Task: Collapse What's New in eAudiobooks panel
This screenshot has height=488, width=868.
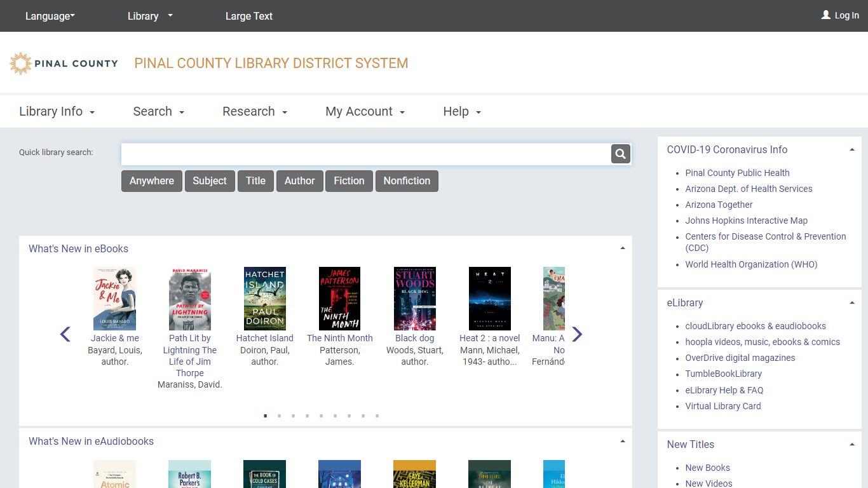Action: [x=623, y=441]
